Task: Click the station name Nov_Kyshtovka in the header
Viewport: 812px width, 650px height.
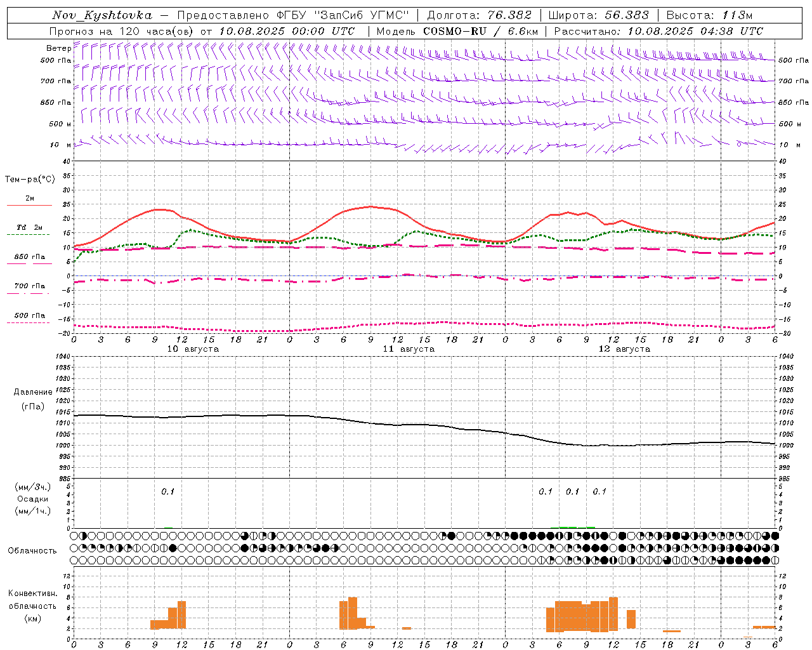Action: coord(102,15)
